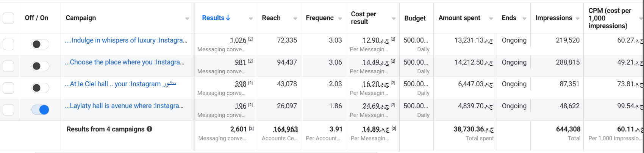Screen dimensions: 644x153
Task: Turn on the Indulge in whispers campaign toggle
Action: pyautogui.click(x=40, y=44)
